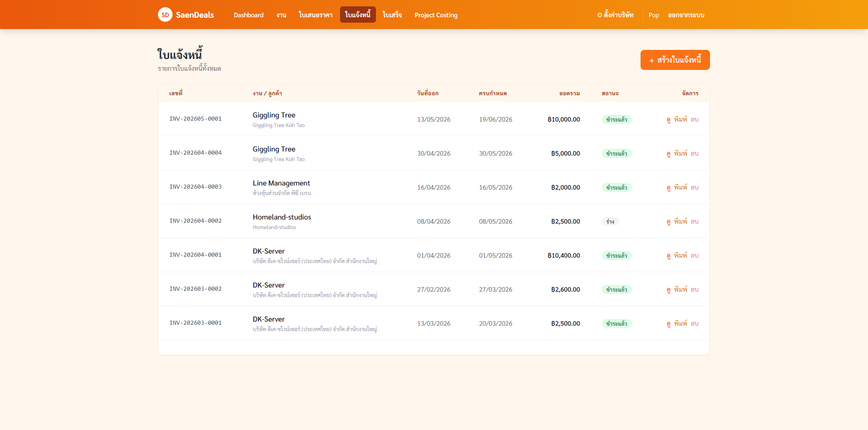Click due date 08/05/2026

point(495,221)
